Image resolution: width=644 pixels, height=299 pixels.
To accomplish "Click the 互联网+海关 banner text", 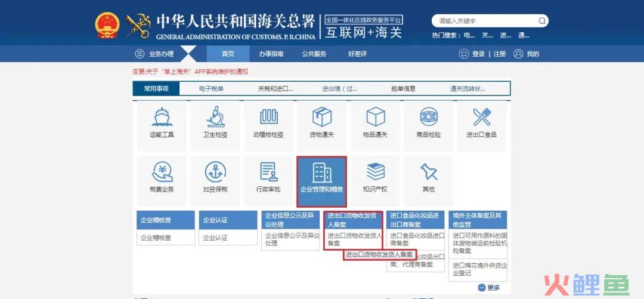I will 364,32.
